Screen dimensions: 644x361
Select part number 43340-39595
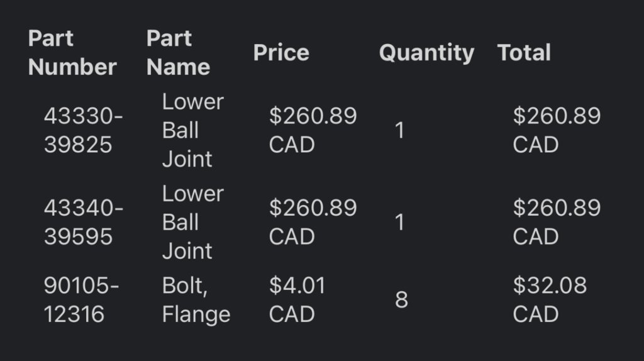84,222
